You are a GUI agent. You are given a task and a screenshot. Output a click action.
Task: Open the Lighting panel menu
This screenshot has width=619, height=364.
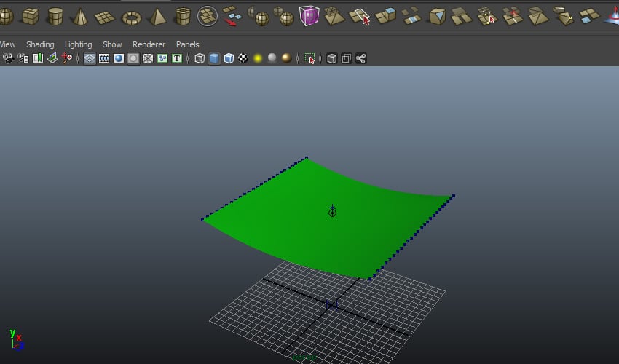(78, 44)
